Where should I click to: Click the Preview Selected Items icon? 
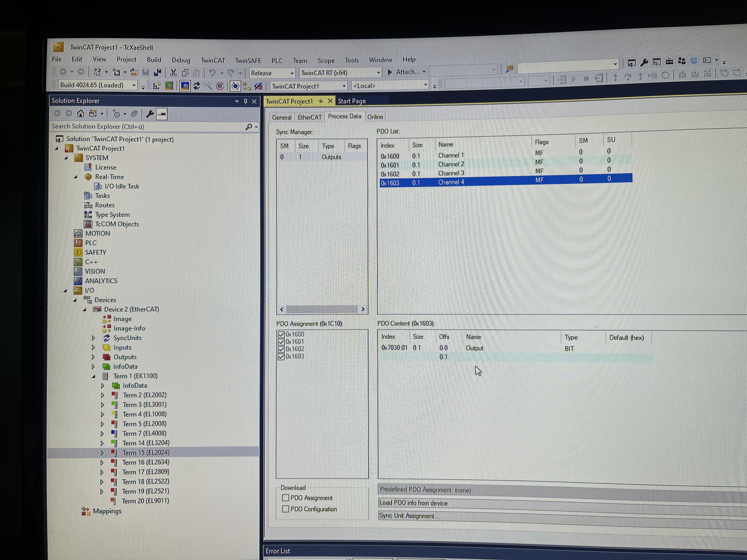(162, 114)
